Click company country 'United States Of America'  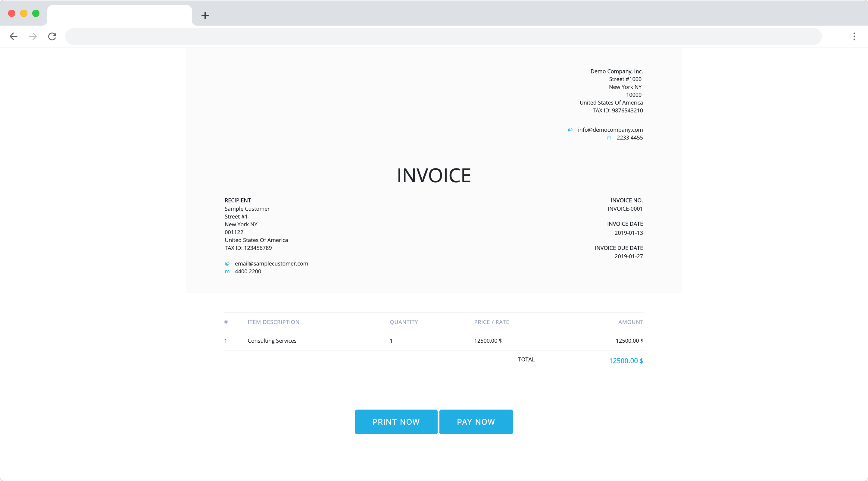click(611, 103)
